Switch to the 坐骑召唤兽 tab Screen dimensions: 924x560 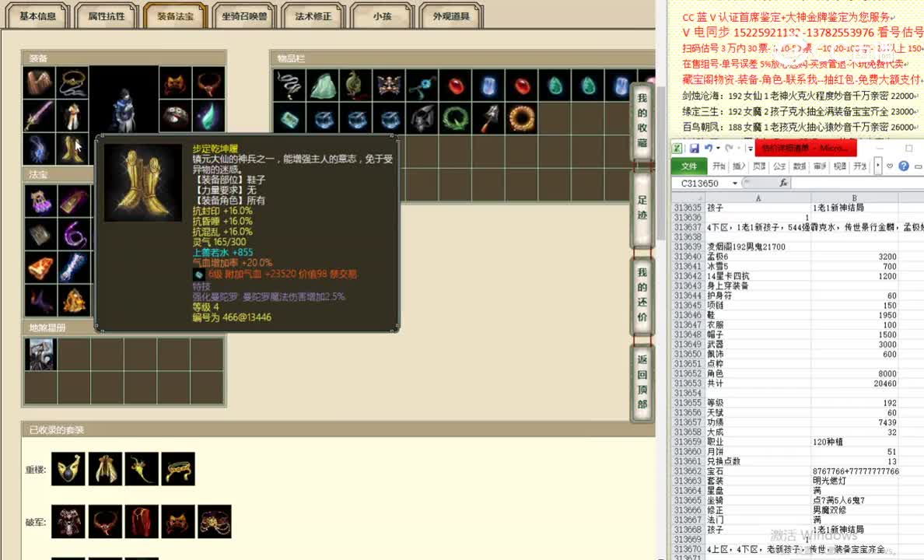pyautogui.click(x=244, y=16)
